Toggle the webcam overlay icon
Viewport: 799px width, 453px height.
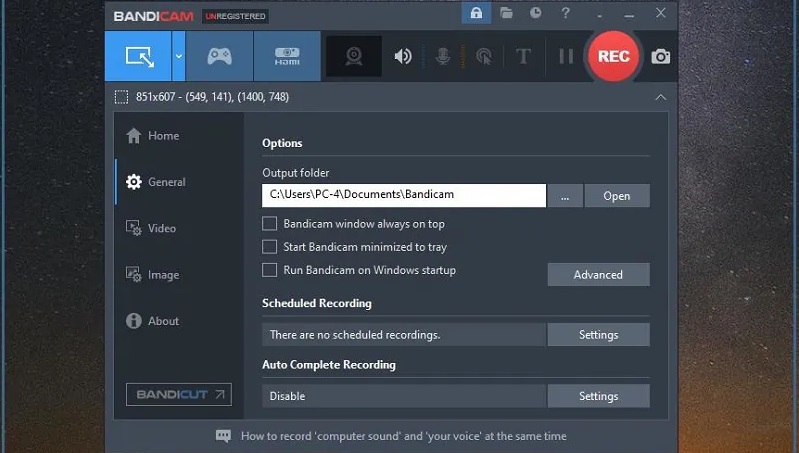[x=354, y=56]
